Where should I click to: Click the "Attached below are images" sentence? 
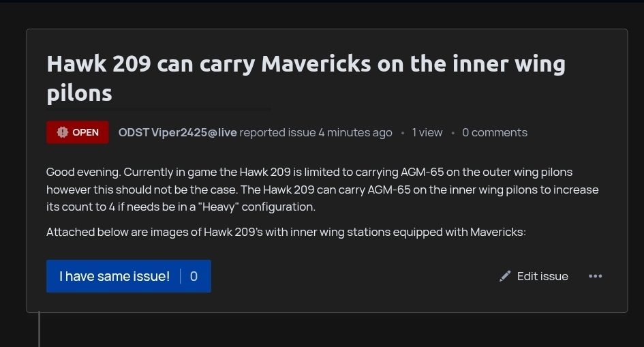pos(286,232)
